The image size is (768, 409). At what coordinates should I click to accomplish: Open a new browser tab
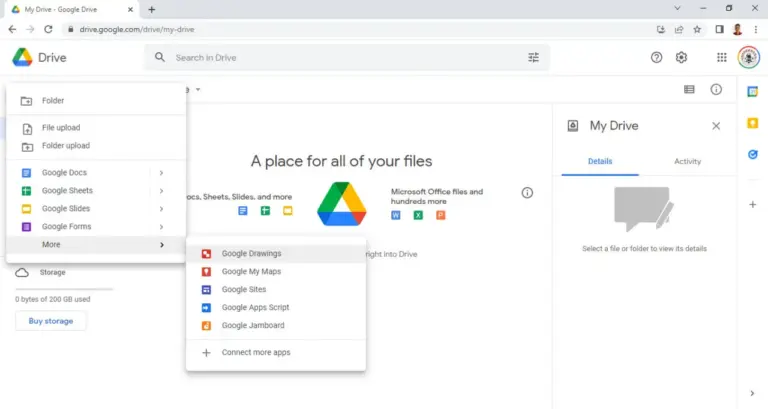tap(151, 9)
